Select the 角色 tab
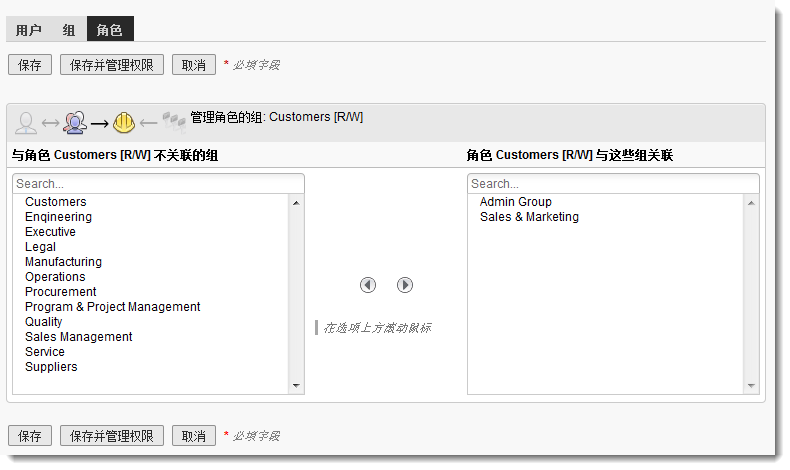The width and height of the screenshot is (790, 470). [x=110, y=29]
